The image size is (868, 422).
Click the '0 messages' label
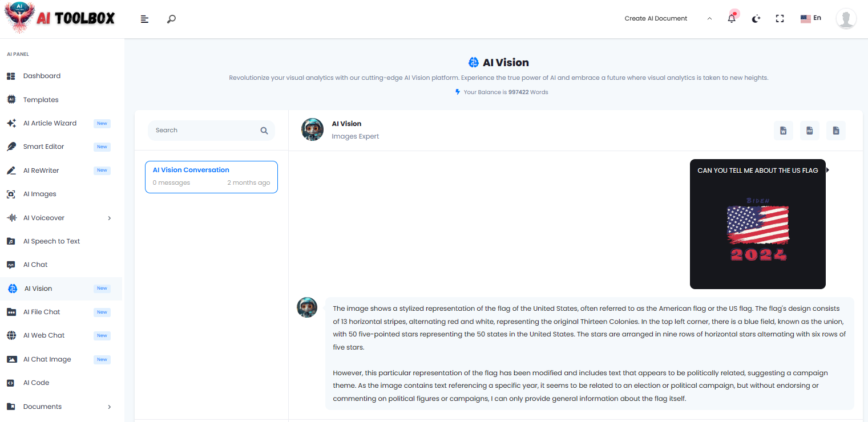171,183
